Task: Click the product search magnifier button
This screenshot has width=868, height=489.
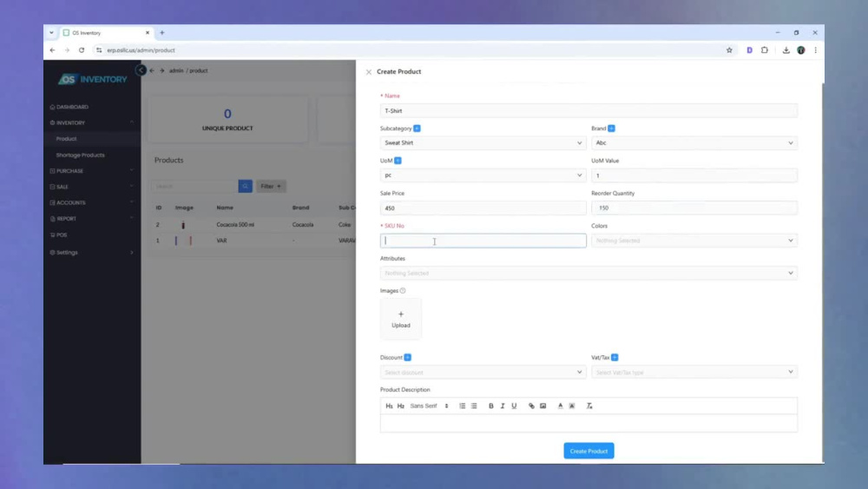Action: 246,186
